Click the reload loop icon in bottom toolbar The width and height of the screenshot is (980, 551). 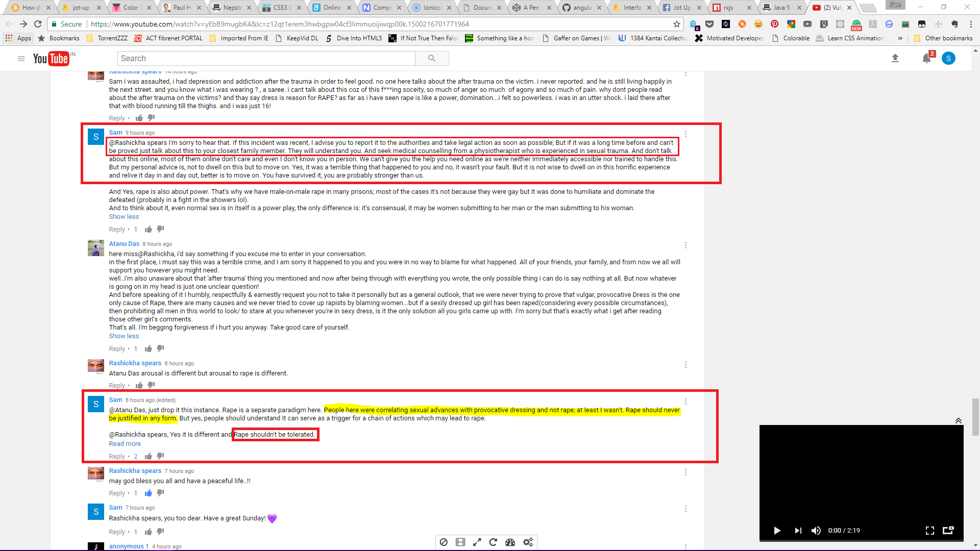tap(493, 542)
